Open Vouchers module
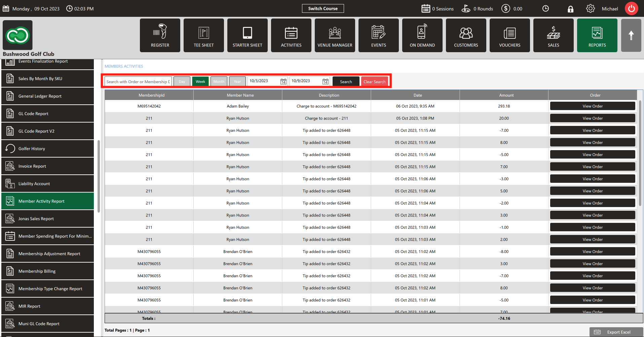This screenshot has height=337, width=644. pyautogui.click(x=510, y=35)
